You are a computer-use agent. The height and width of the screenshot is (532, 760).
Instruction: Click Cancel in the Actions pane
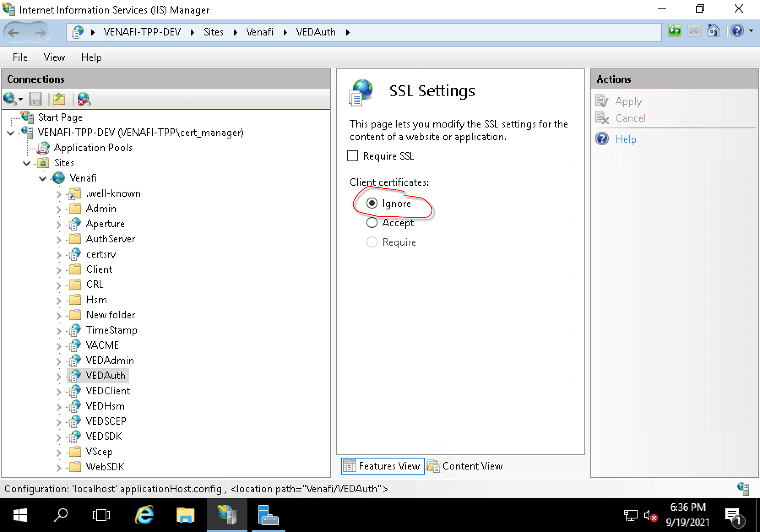click(x=630, y=118)
